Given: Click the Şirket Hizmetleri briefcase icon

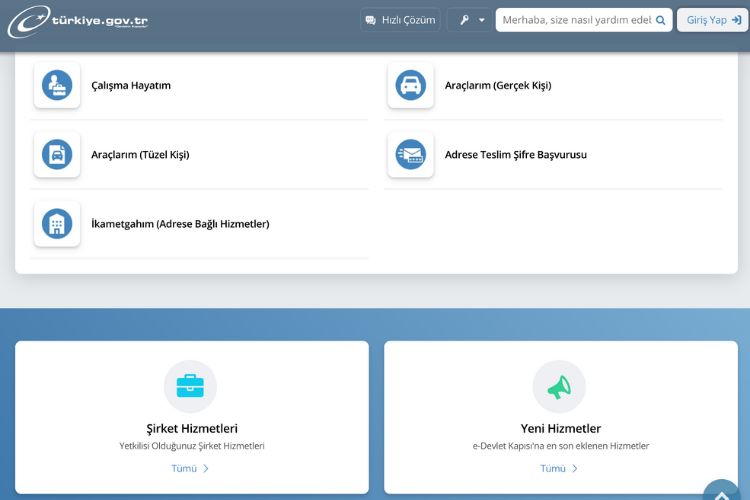Looking at the screenshot, I should coord(190,386).
